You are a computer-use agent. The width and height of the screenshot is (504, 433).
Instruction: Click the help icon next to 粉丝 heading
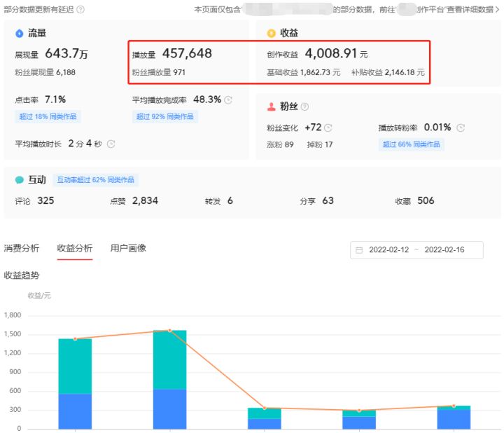click(304, 107)
